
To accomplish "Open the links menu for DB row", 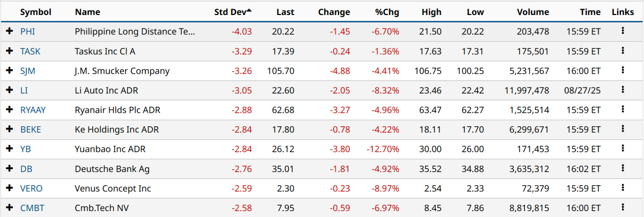I will (x=623, y=169).
